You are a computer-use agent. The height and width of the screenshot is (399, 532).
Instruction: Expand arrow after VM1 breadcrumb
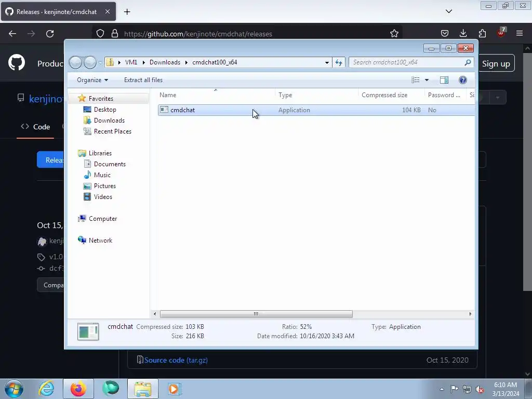click(x=143, y=62)
